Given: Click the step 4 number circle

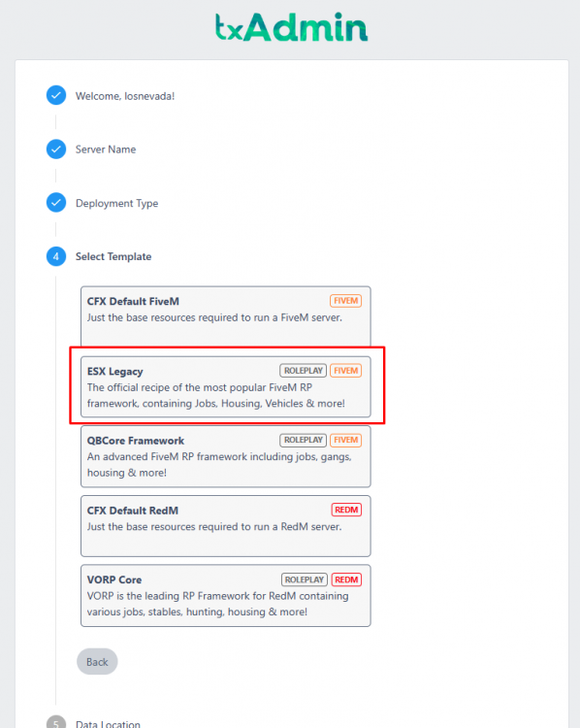Looking at the screenshot, I should [x=56, y=256].
